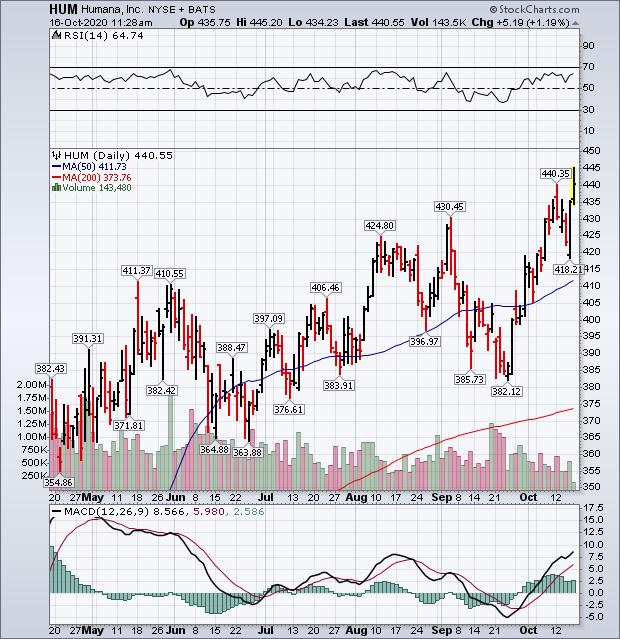Click the 406.46 high price label
The image size is (620, 639).
pos(325,288)
